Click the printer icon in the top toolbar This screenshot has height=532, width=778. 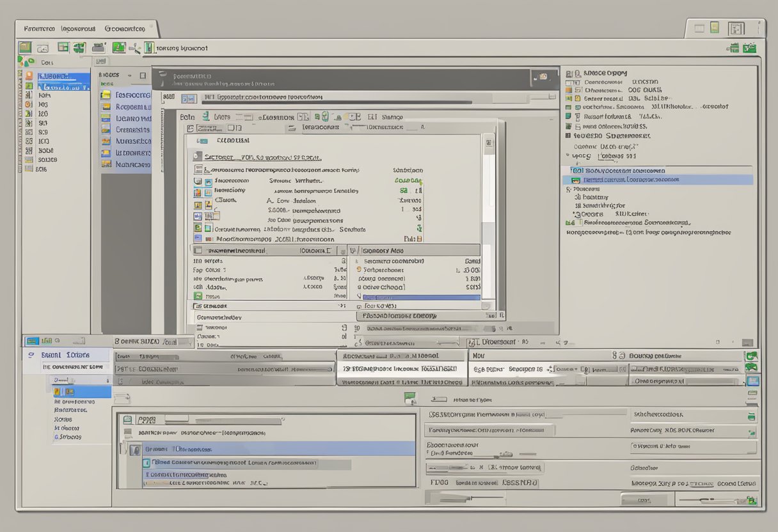[x=99, y=47]
